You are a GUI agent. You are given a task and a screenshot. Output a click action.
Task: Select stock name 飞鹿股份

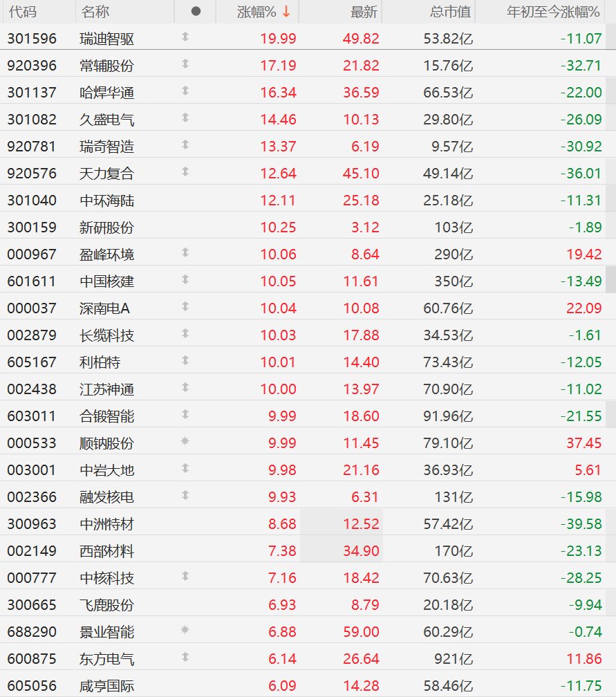[x=106, y=605]
